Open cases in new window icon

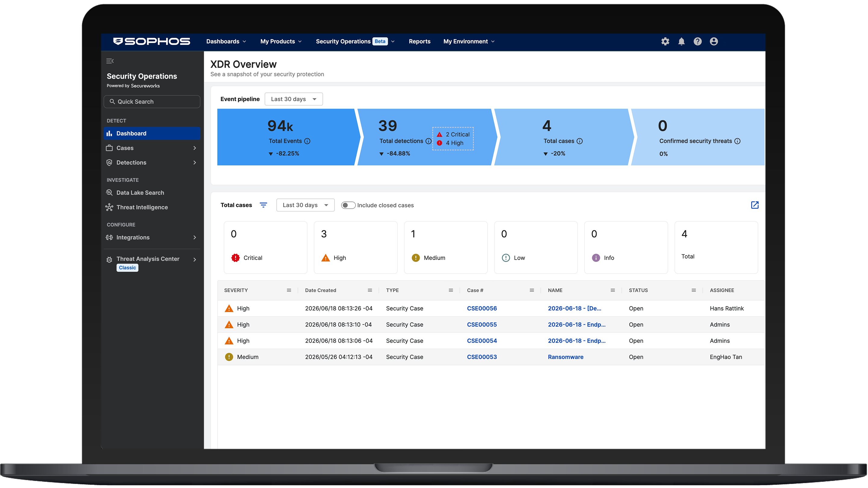(755, 205)
